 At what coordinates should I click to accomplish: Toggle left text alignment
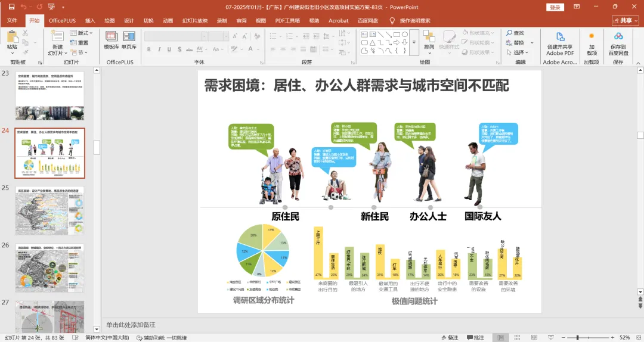pyautogui.click(x=273, y=49)
